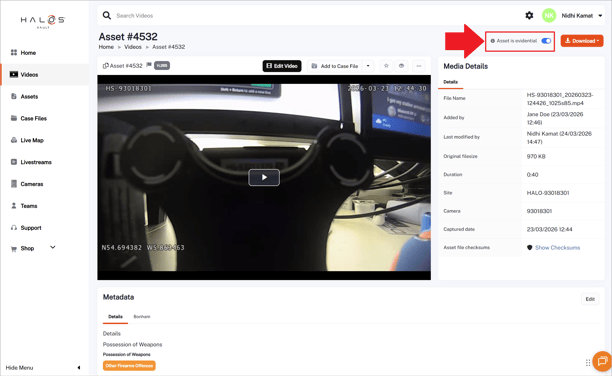Click the HALOS Vault logo

(43, 21)
